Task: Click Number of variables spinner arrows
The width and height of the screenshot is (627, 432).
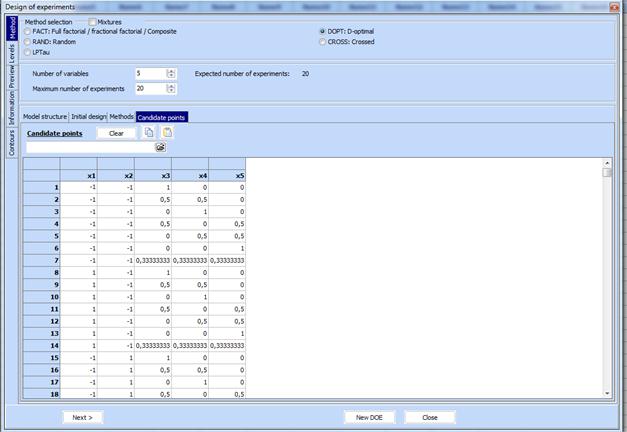Action: pos(171,73)
